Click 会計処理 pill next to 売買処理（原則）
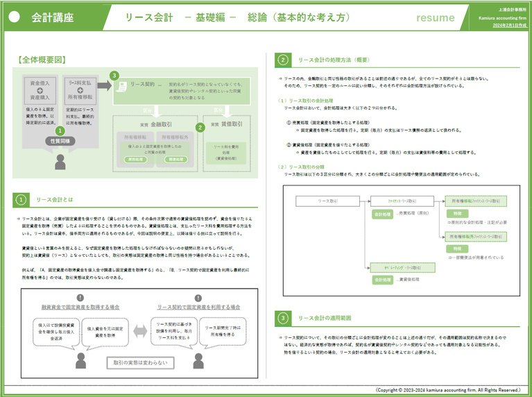Screen dimensions: 532x397 [382, 214]
